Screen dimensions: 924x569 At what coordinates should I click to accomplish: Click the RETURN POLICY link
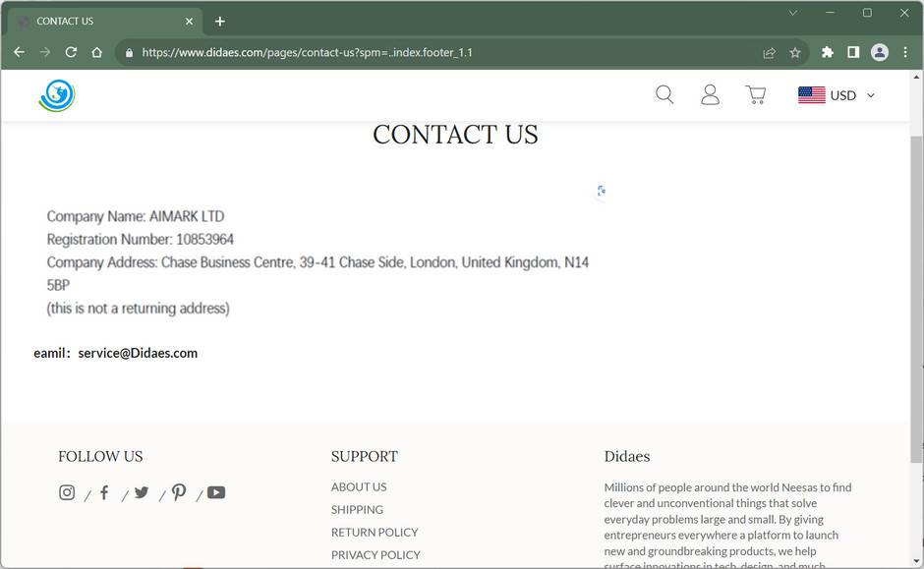[x=375, y=532]
